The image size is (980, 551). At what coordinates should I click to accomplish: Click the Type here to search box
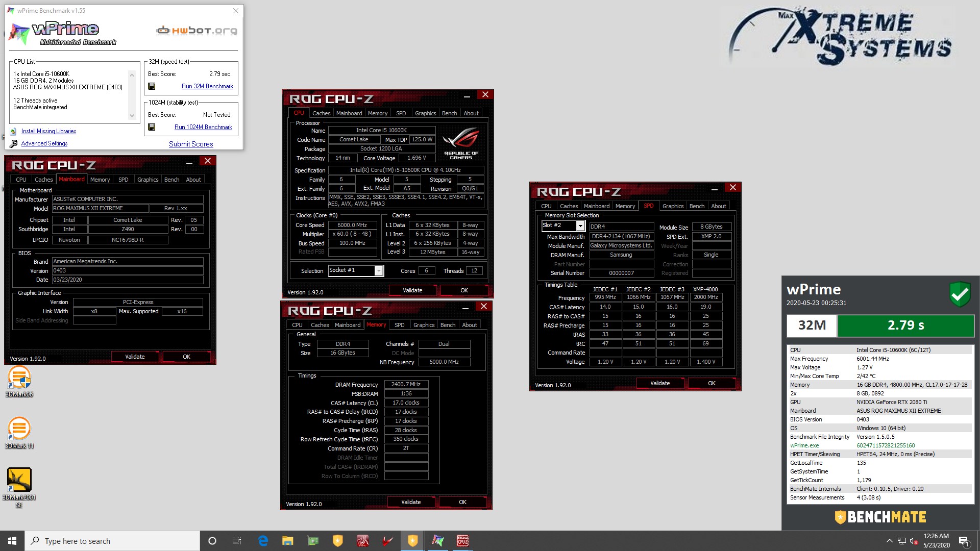click(x=112, y=541)
